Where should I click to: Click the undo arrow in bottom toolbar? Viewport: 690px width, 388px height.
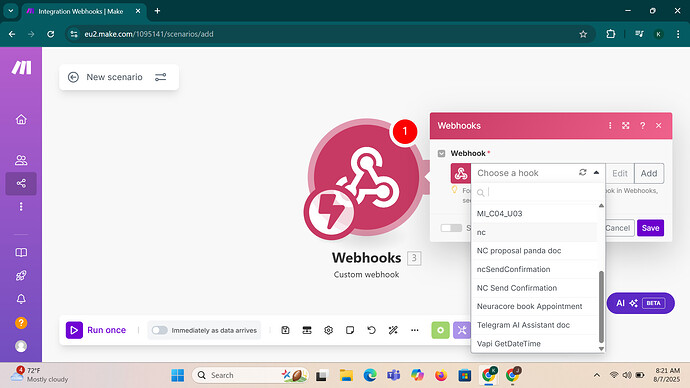pyautogui.click(x=371, y=330)
